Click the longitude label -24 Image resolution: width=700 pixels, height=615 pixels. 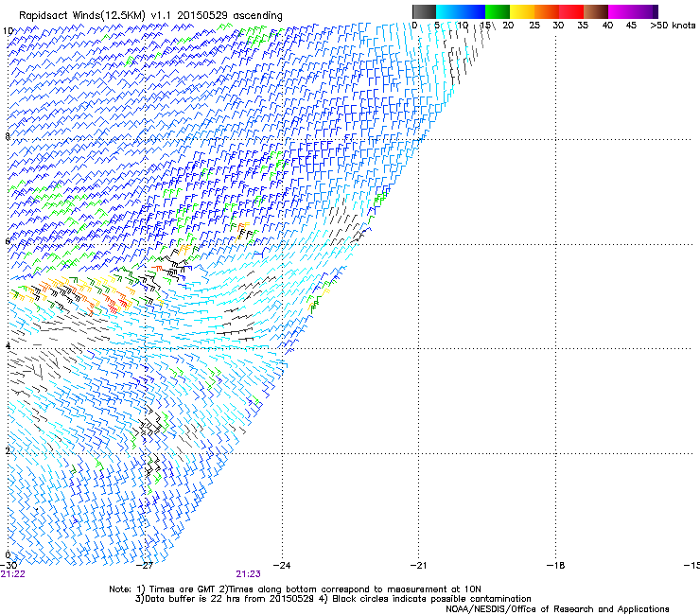click(282, 566)
